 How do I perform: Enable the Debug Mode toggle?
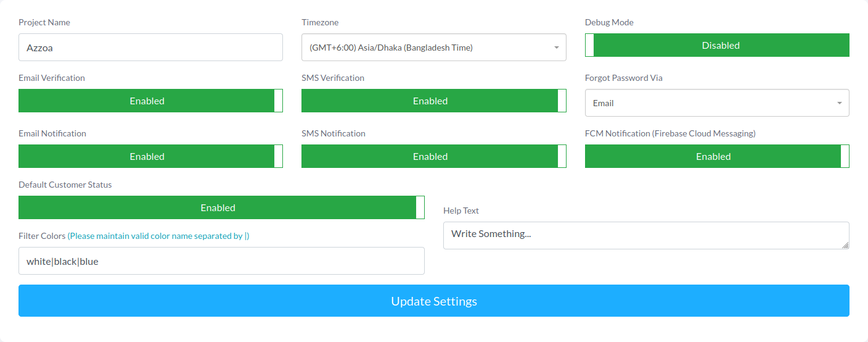coord(717,45)
